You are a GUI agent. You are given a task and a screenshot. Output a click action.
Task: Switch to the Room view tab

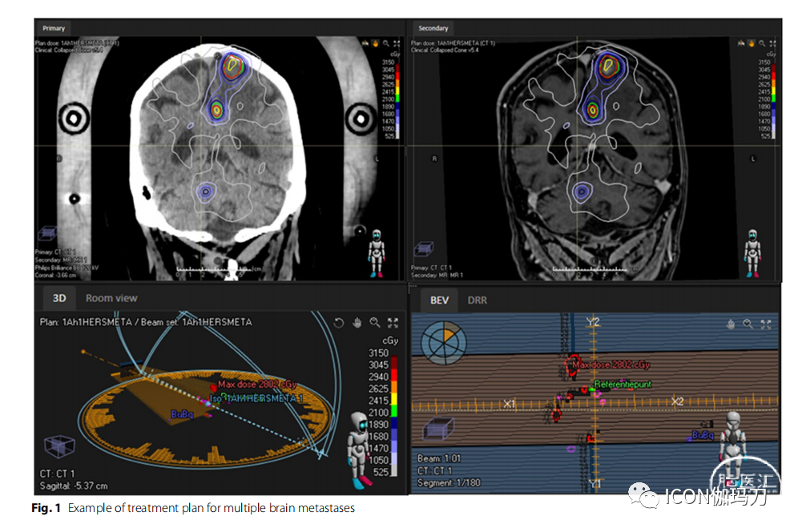[x=111, y=298]
